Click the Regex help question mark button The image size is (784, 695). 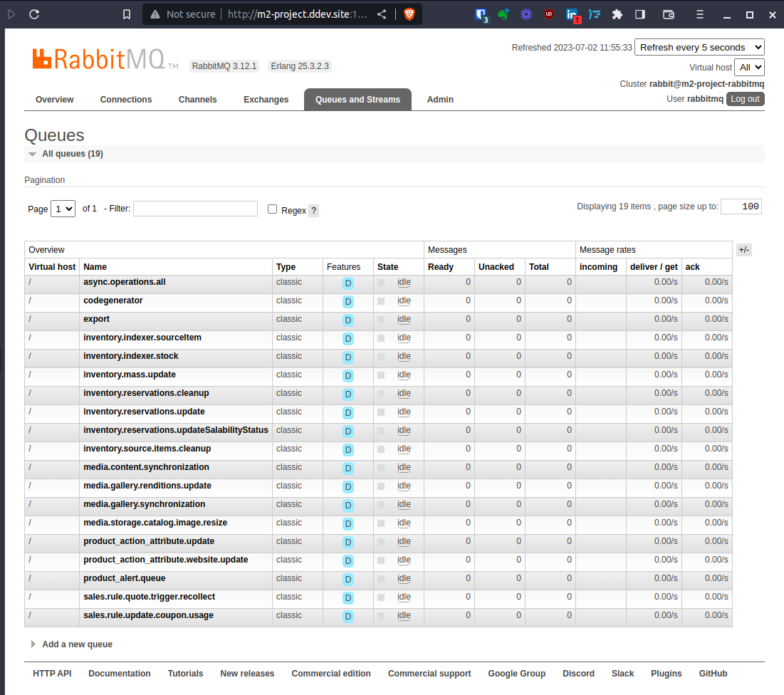tap(313, 211)
